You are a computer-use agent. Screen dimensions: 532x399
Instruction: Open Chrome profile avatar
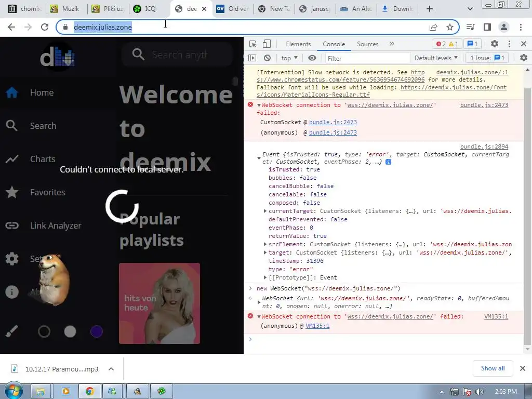pyautogui.click(x=504, y=27)
